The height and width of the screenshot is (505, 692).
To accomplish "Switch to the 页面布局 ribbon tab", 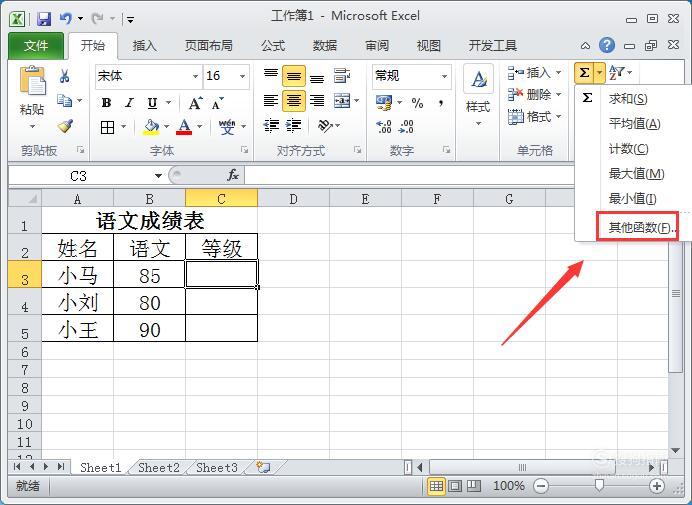I will (208, 45).
